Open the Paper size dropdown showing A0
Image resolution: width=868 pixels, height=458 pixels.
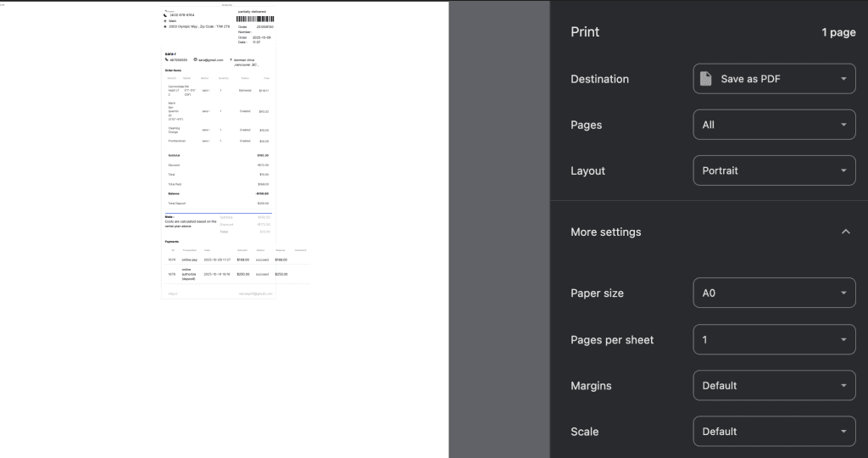click(773, 293)
